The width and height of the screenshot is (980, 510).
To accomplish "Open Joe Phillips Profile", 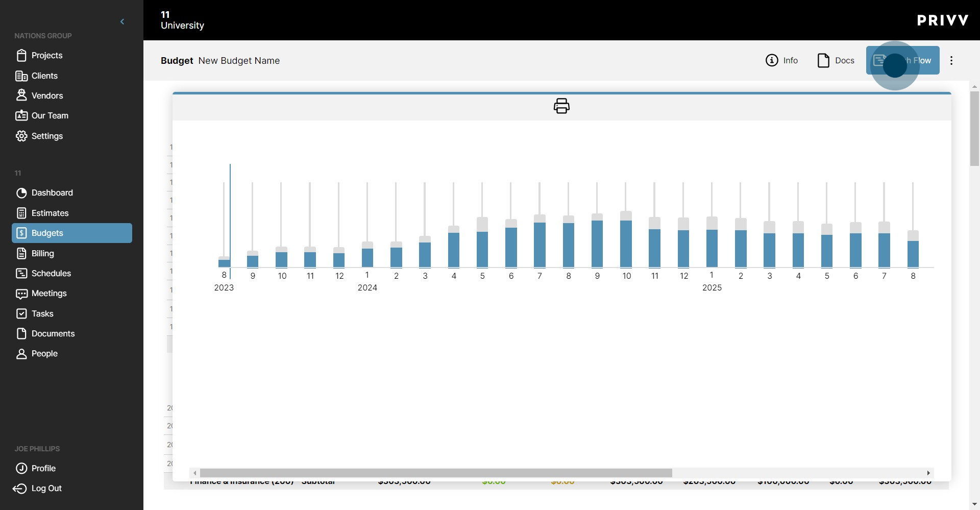I will pos(43,468).
